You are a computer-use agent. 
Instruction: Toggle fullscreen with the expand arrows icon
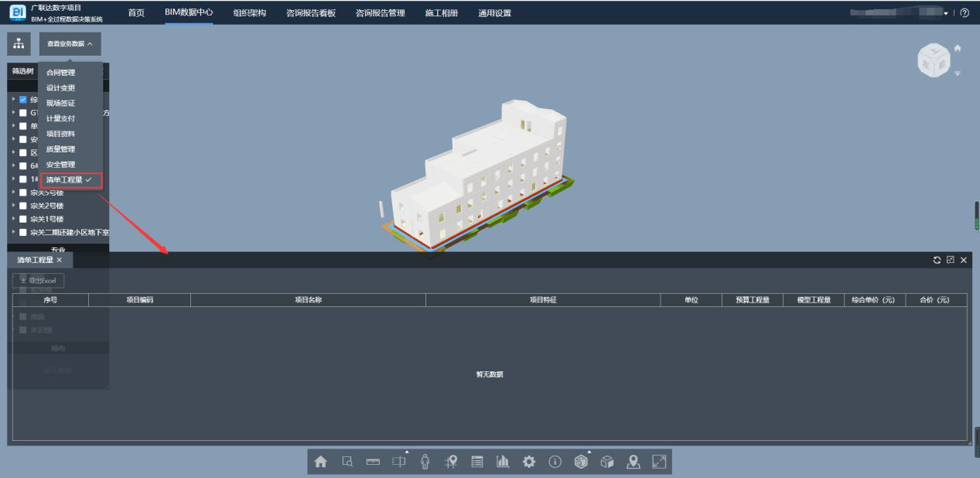tap(659, 462)
